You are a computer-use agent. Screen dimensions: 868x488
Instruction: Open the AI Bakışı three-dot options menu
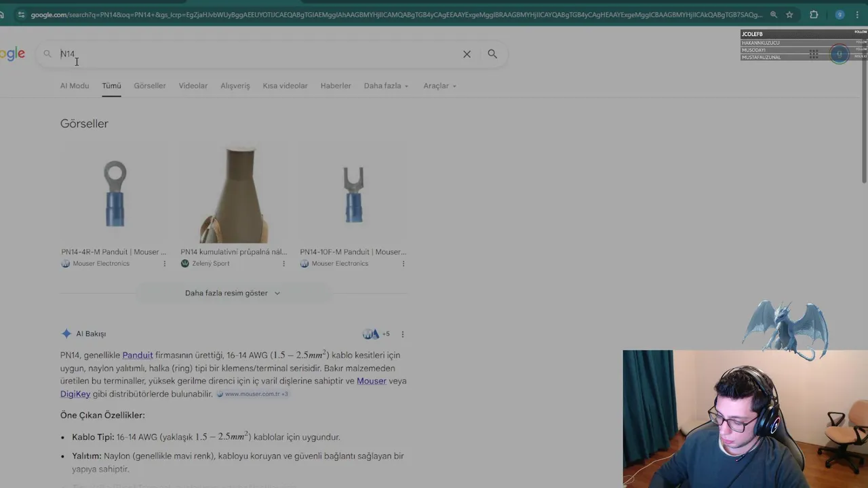pos(403,334)
